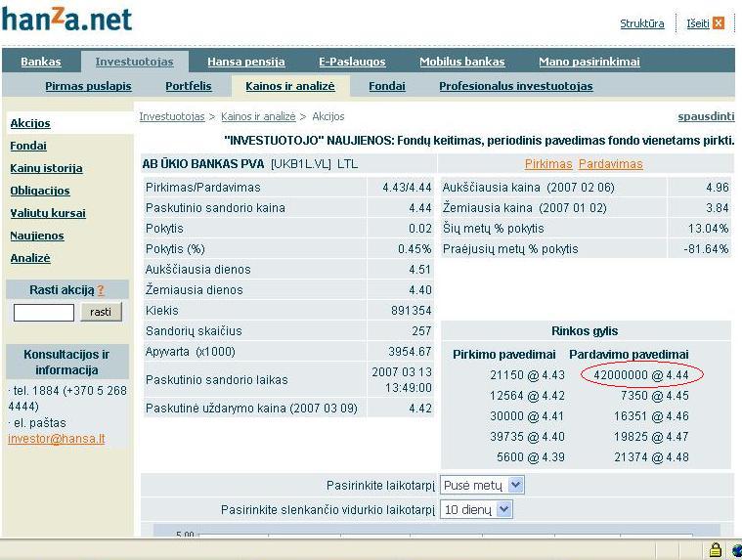Click the Pokytis (%) value 0.45%

(x=415, y=249)
